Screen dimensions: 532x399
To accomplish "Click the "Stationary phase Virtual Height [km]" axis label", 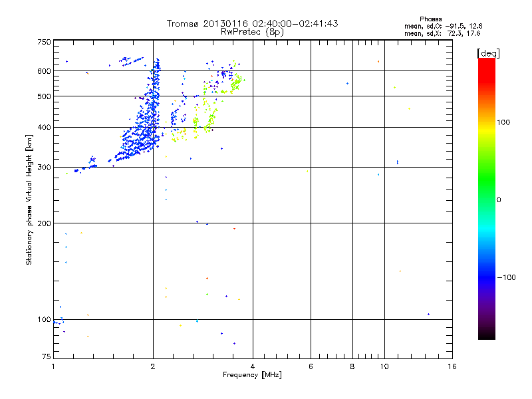I will point(29,199).
